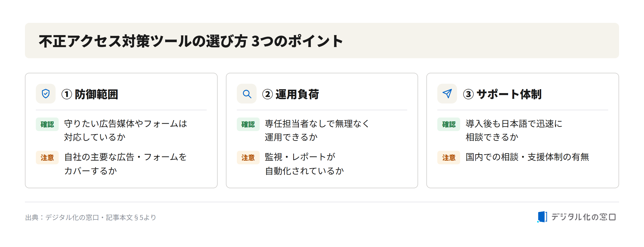Click the orange 注意 badge in サポート体制 card
The image size is (644, 247).
449,158
